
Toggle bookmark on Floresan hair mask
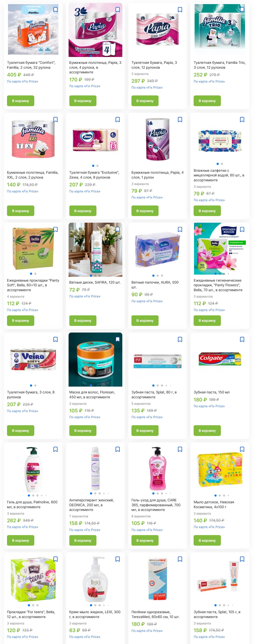point(117,340)
